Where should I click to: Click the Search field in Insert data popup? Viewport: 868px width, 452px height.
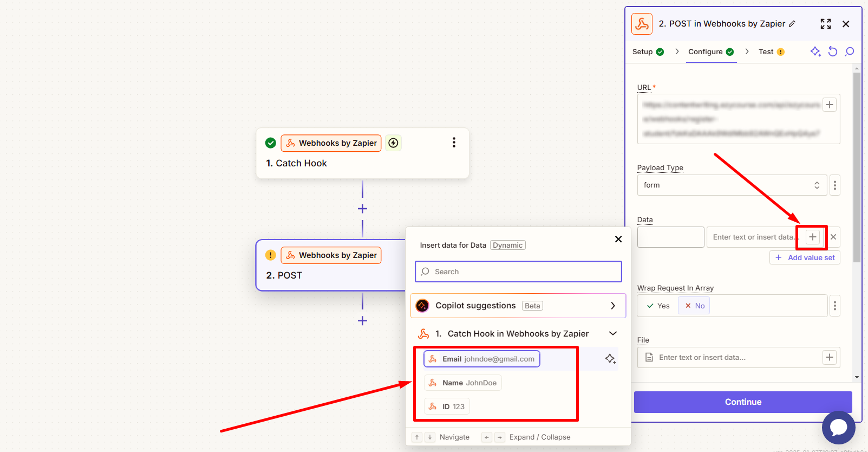coord(518,272)
